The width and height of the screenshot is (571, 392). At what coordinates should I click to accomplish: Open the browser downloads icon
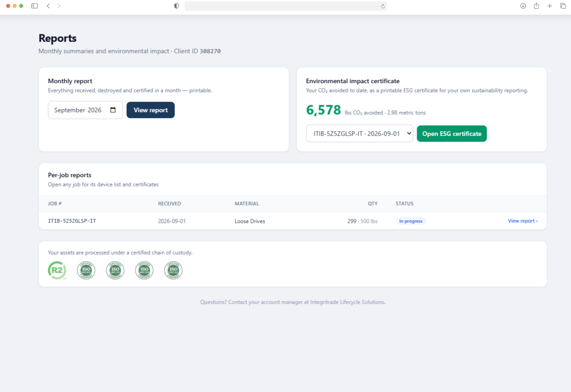(523, 6)
